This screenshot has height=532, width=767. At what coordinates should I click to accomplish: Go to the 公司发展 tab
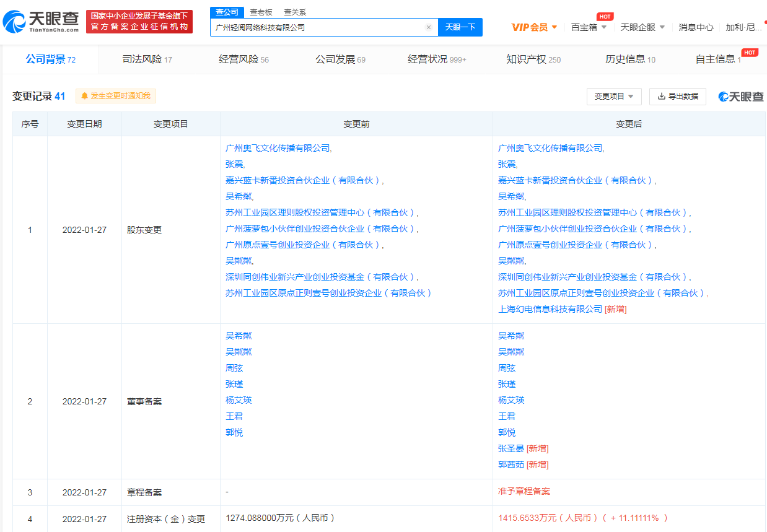tap(340, 59)
